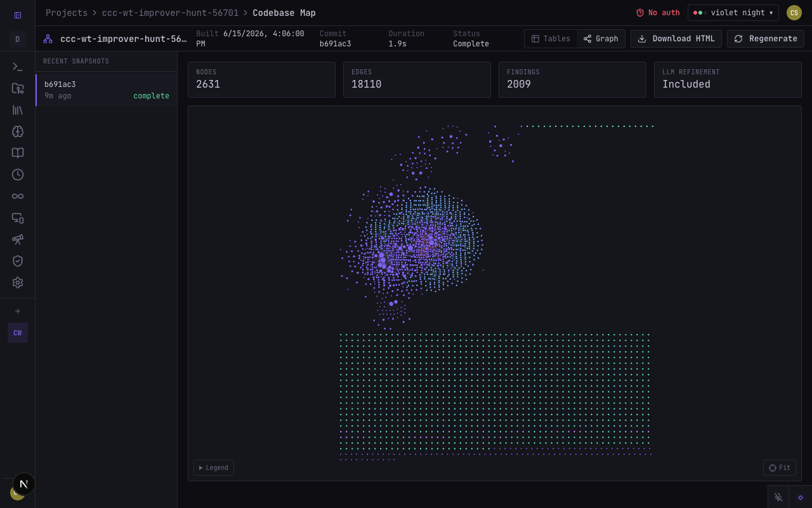Open the infinity loop icon in sidebar
The width and height of the screenshot is (812, 508).
(x=18, y=196)
